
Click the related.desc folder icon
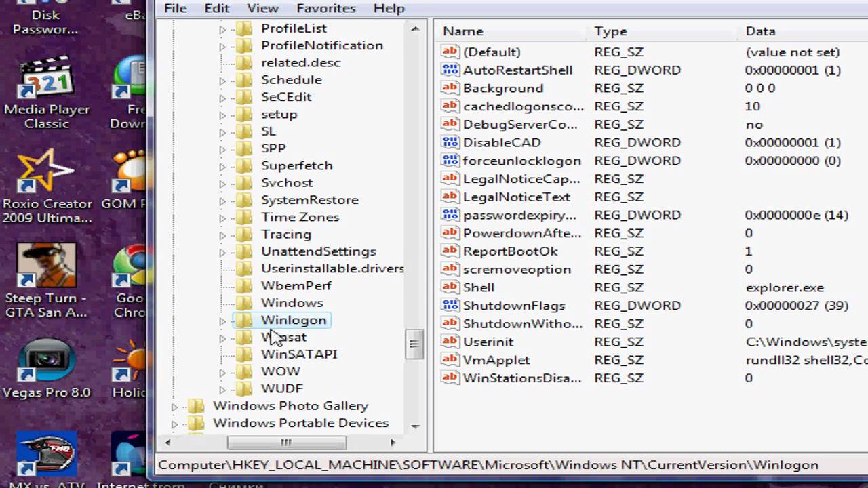pos(244,62)
